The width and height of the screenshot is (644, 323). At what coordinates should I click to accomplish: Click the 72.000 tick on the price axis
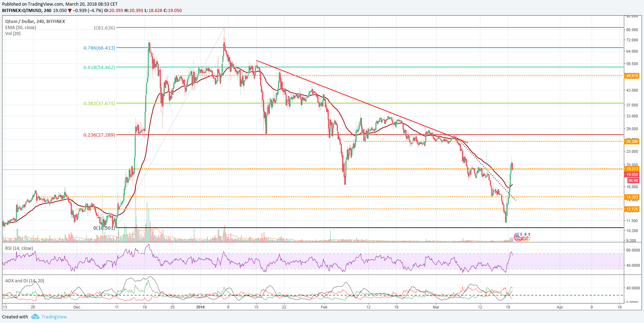(632, 40)
